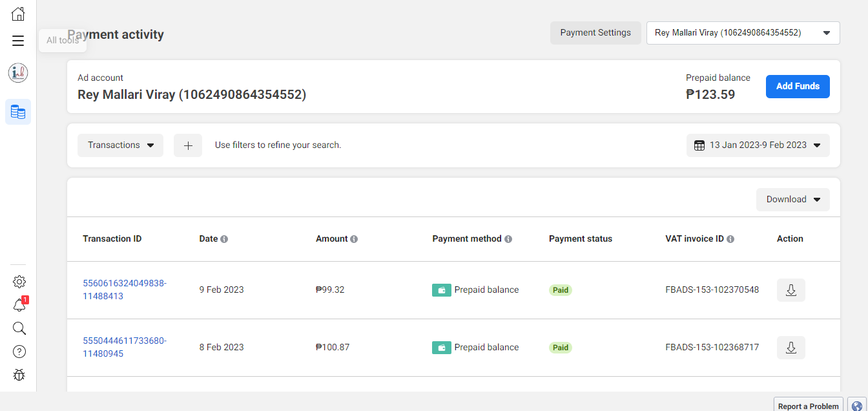Open the date range 13 Jan–9 Feb picker
Image resolution: width=868 pixels, height=411 pixels.
click(758, 145)
